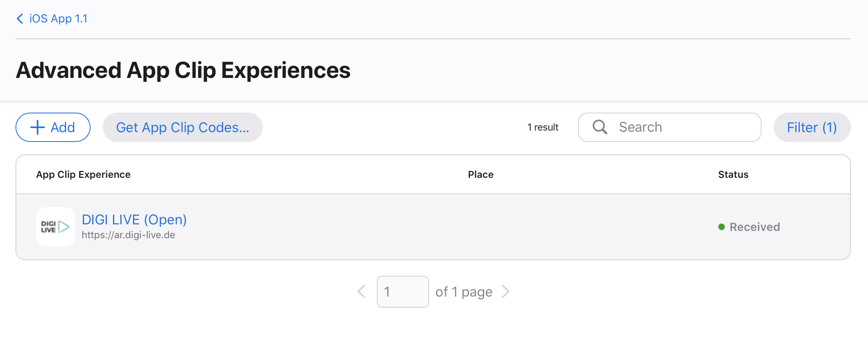This screenshot has height=350, width=868.
Task: Go to the next page arrow
Action: click(x=506, y=292)
